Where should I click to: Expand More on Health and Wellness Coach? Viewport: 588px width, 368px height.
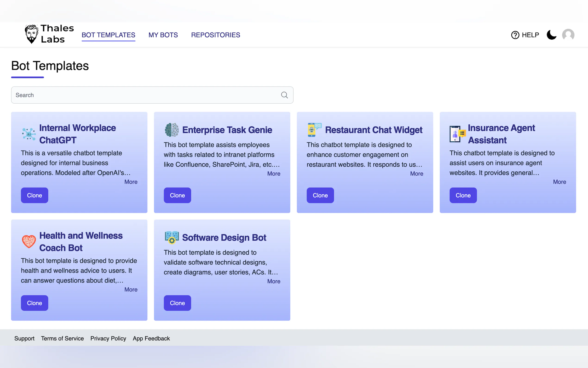131,289
